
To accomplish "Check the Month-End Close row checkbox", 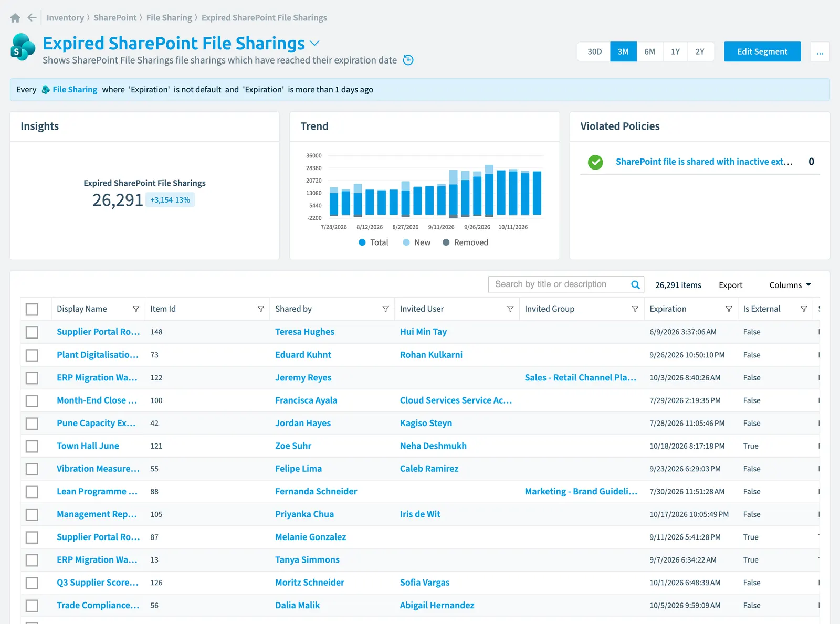I will pyautogui.click(x=32, y=401).
